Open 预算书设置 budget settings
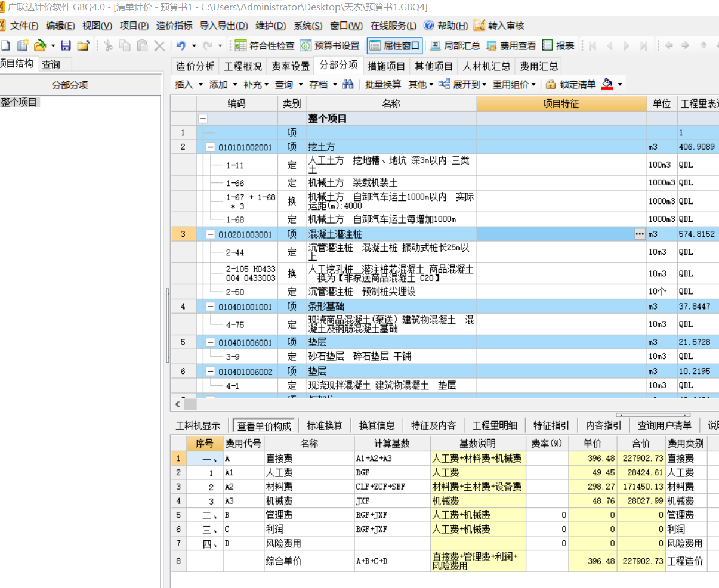The height and width of the screenshot is (588, 719). coord(329,46)
